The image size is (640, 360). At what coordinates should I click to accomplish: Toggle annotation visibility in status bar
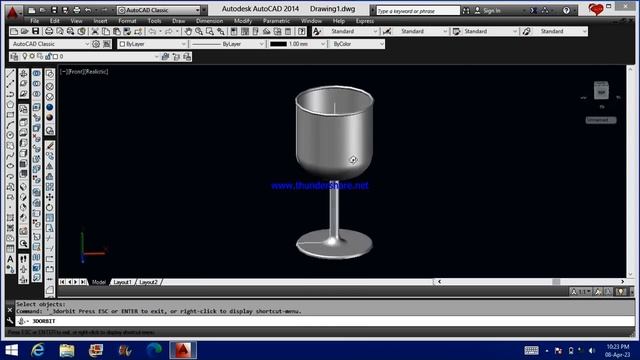pyautogui.click(x=598, y=291)
